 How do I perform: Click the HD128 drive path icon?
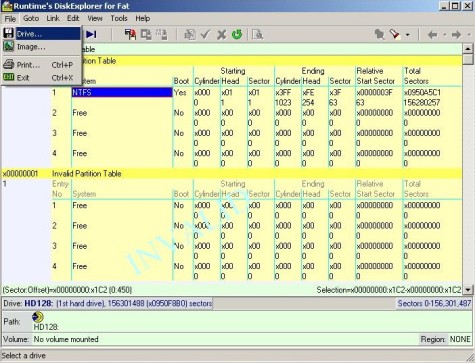coord(38,317)
